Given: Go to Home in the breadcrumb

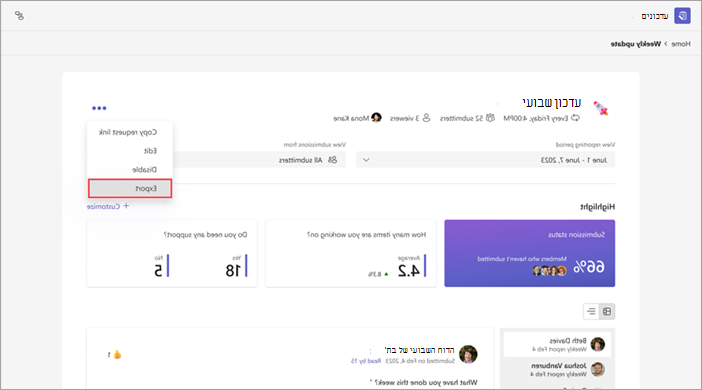Looking at the screenshot, I should 681,44.
